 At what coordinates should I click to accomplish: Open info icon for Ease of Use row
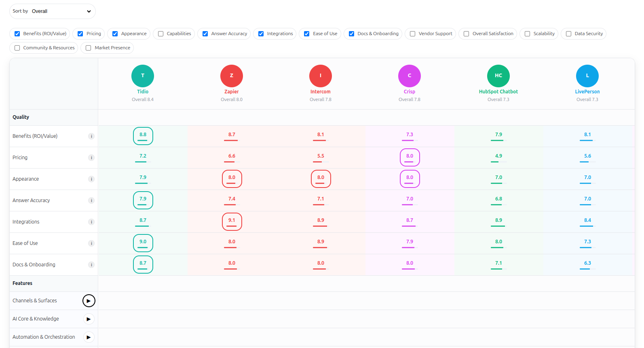pyautogui.click(x=91, y=243)
